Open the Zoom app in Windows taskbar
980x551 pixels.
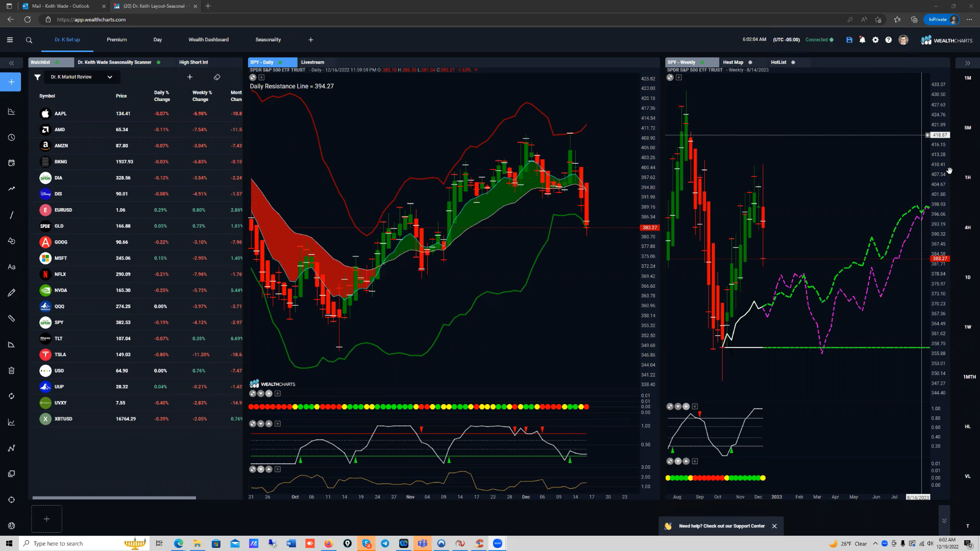click(498, 543)
